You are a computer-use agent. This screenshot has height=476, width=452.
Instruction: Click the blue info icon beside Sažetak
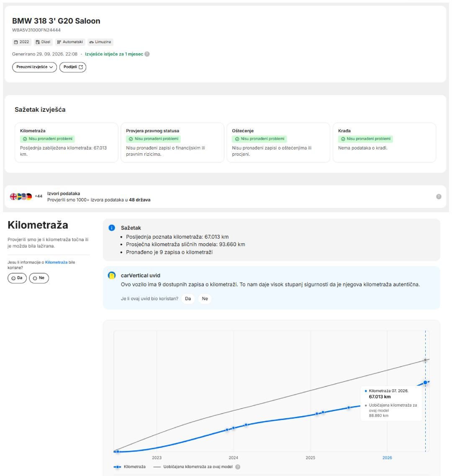point(112,228)
